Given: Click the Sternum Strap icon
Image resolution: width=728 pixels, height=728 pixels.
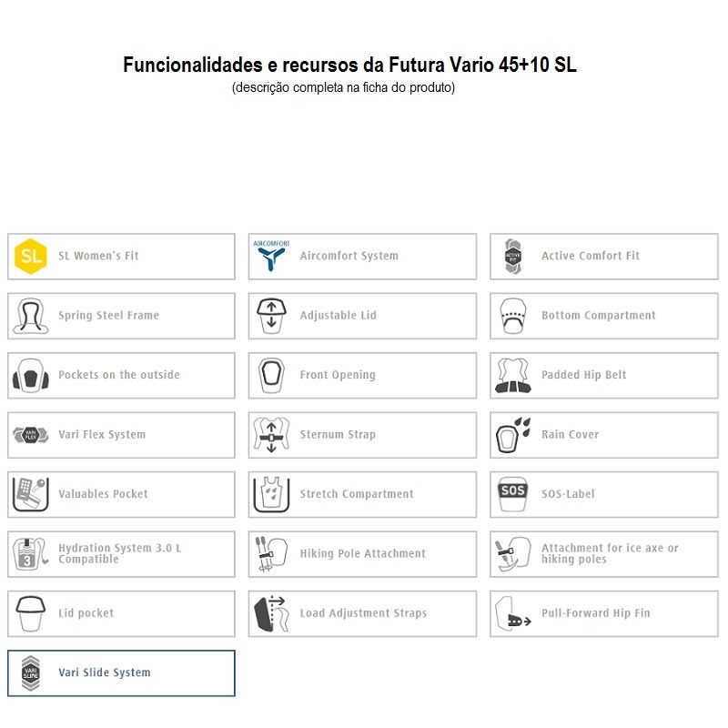Looking at the screenshot, I should (x=271, y=435).
